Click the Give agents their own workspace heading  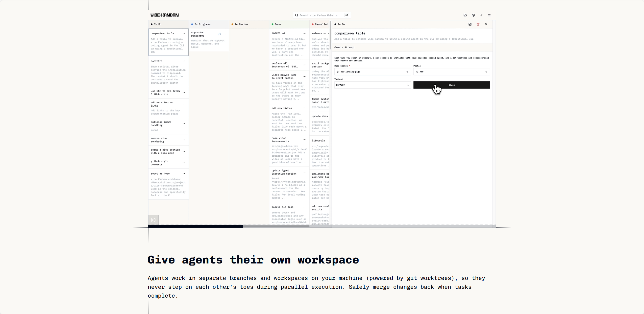coord(253,260)
